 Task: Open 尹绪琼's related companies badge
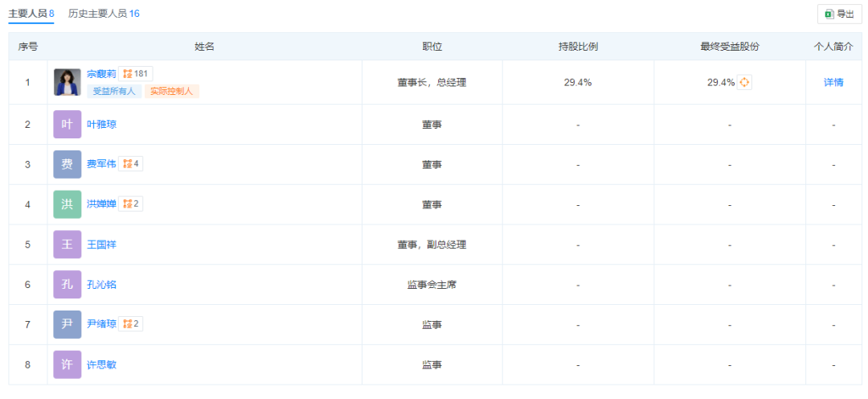[x=131, y=324]
